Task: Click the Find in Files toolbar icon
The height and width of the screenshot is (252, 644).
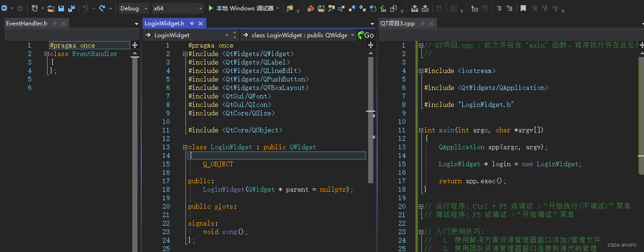Action: click(x=290, y=8)
